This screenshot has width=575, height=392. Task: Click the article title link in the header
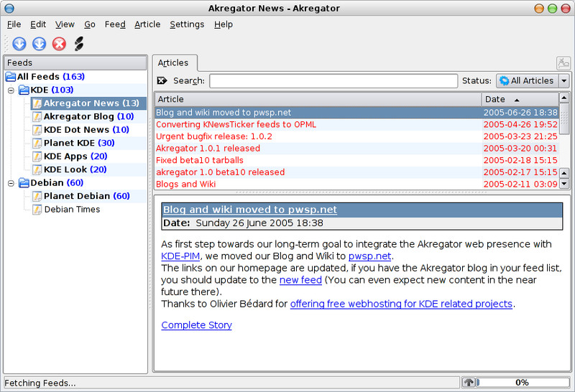click(250, 210)
